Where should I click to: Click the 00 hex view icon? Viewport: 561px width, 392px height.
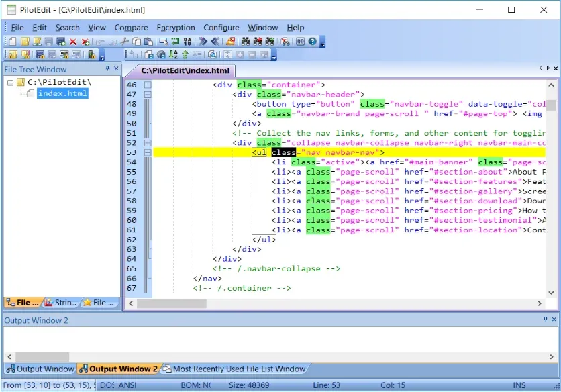point(300,42)
